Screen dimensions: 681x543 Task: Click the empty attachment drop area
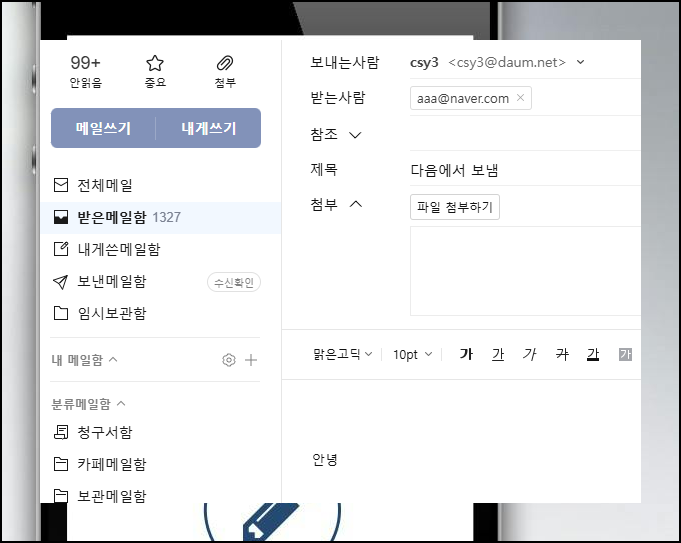pos(526,271)
